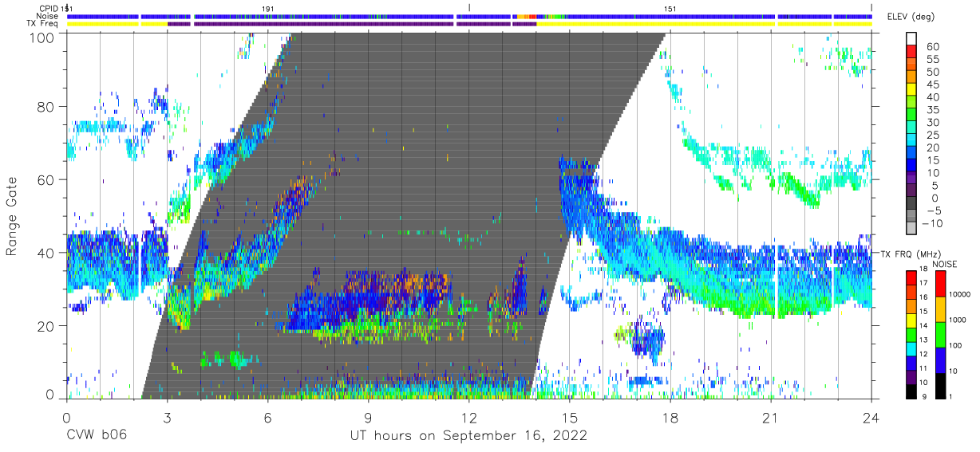Click x-axis tick label '12'

point(468,417)
